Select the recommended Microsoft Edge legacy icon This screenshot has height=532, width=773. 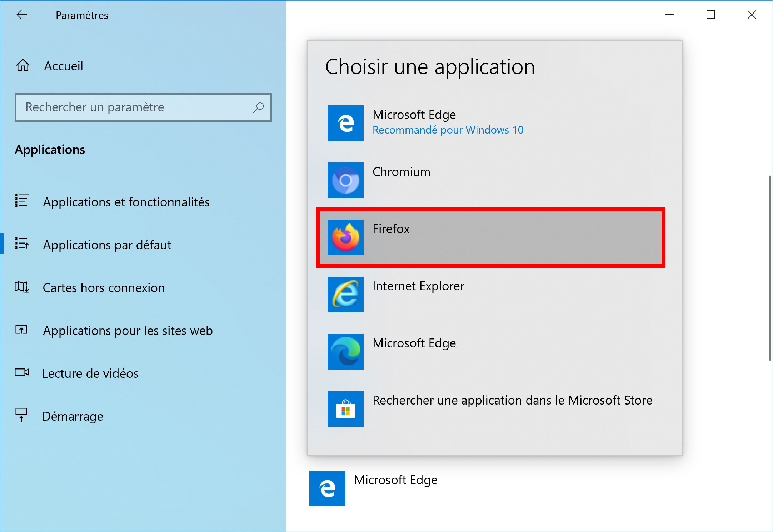pyautogui.click(x=346, y=123)
